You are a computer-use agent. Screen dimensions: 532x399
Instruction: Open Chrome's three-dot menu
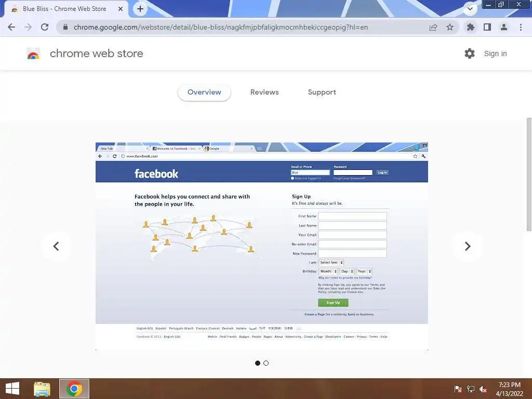521,27
